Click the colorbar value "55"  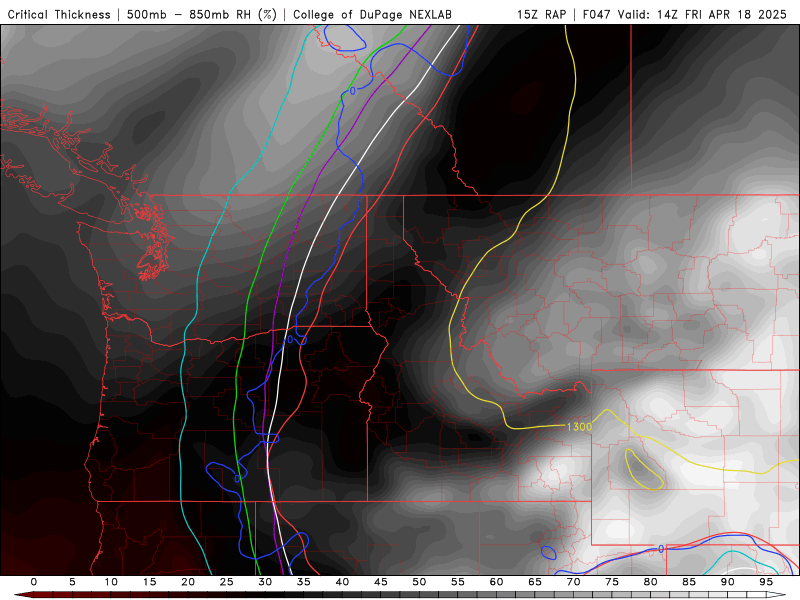point(458,582)
